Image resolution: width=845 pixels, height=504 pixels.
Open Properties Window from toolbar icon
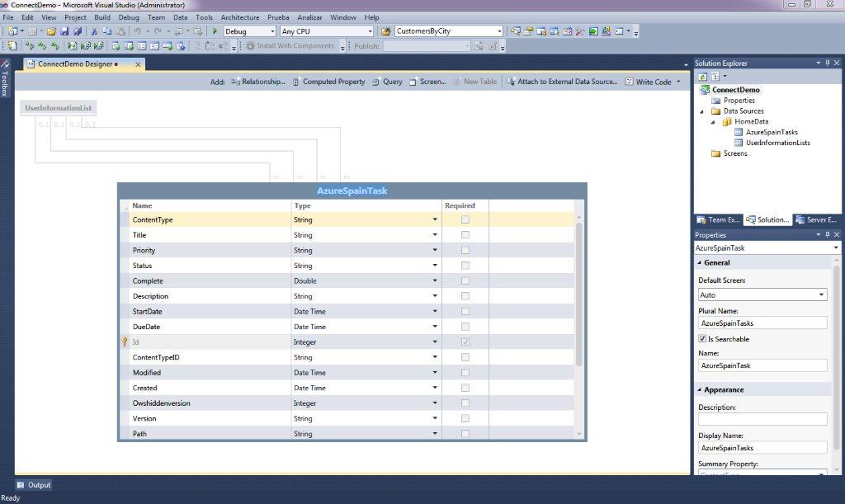(x=528, y=31)
